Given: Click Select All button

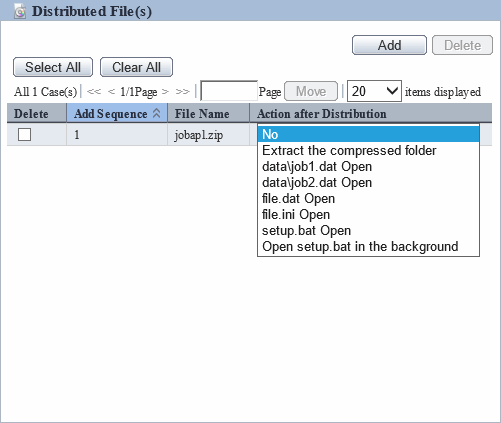Looking at the screenshot, I should pos(53,67).
